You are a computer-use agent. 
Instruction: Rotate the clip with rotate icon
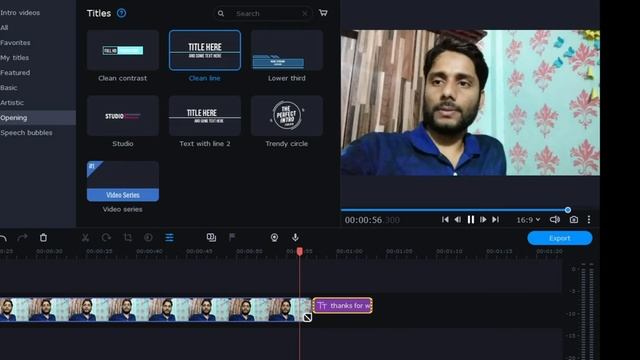[106, 237]
